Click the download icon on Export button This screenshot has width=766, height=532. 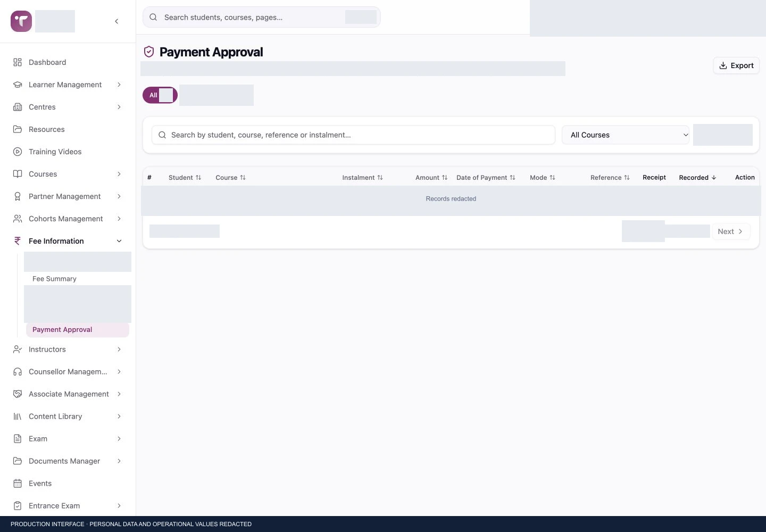click(723, 65)
